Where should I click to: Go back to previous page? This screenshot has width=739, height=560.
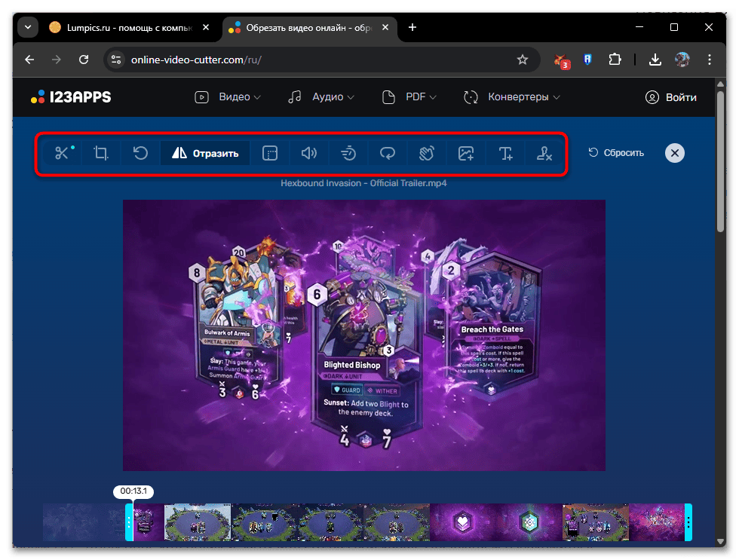coord(29,60)
